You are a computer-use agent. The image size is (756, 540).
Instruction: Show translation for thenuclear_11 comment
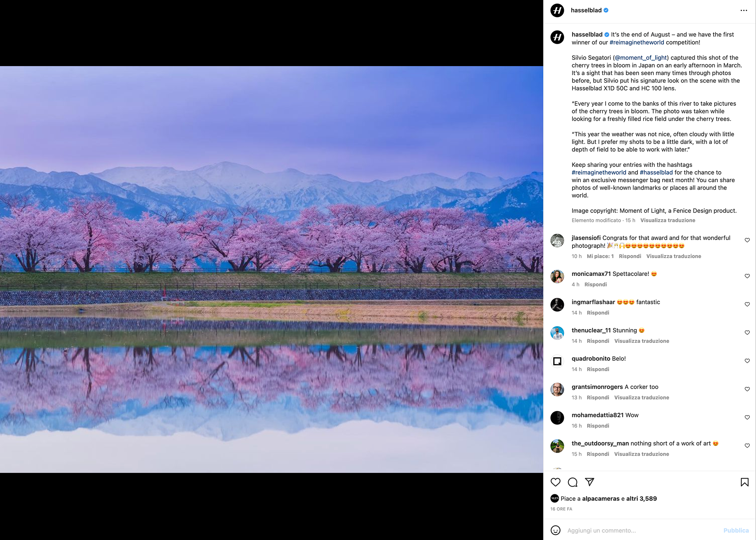coord(641,341)
